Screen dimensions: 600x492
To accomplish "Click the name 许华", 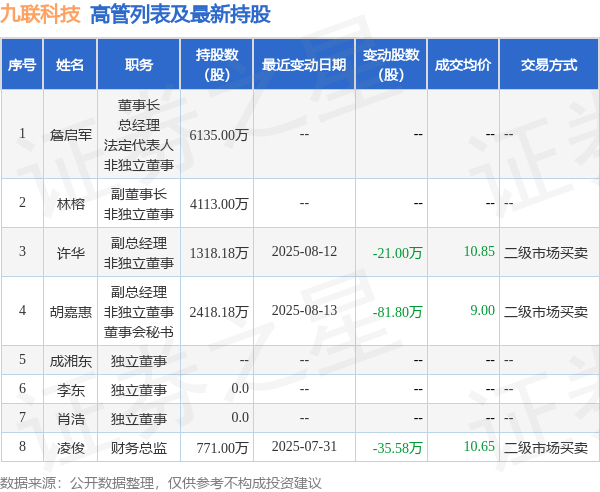I will coord(70,253).
